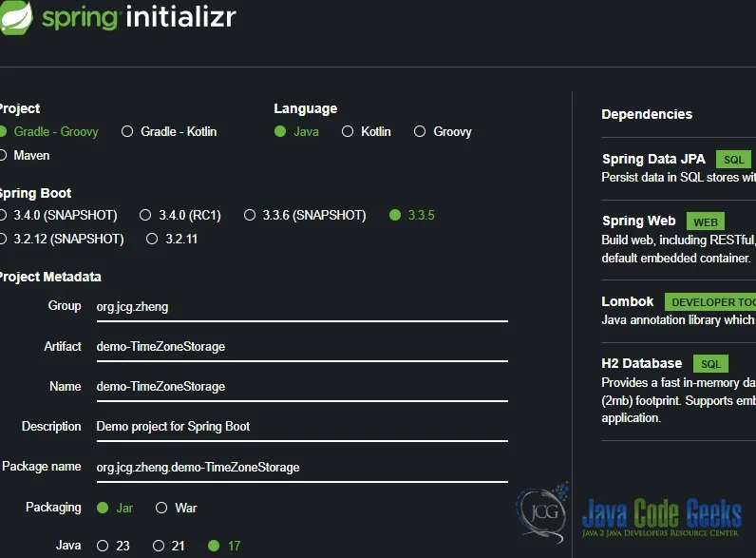Choose Groovy as the language
This screenshot has height=558, width=756.
click(x=443, y=131)
